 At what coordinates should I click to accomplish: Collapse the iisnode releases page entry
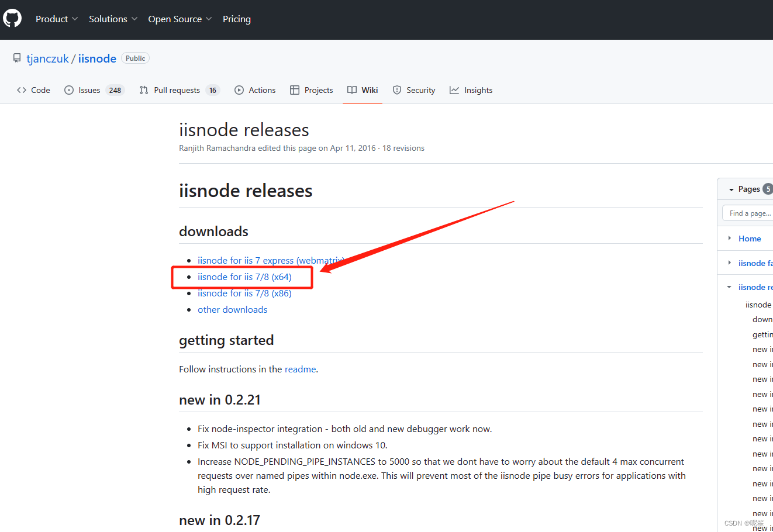pyautogui.click(x=729, y=287)
